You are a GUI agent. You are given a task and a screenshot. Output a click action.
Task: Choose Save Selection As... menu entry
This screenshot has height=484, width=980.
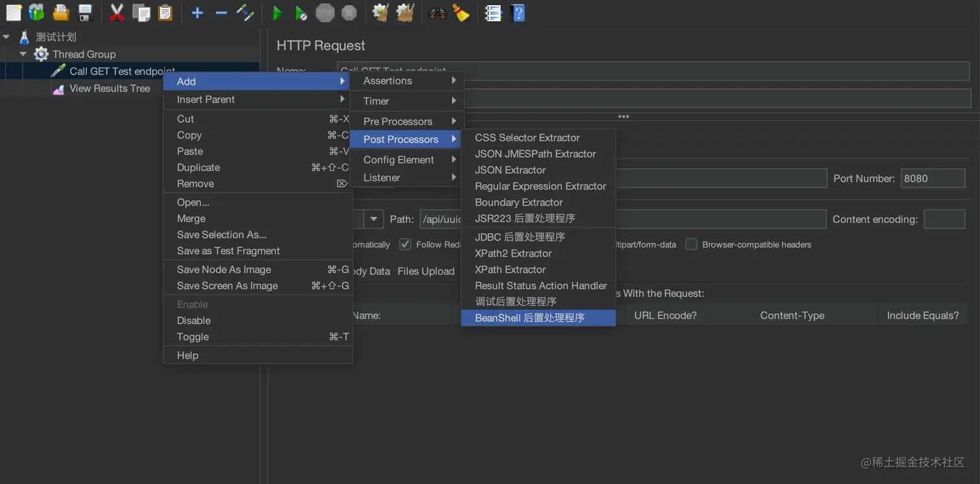click(257, 235)
